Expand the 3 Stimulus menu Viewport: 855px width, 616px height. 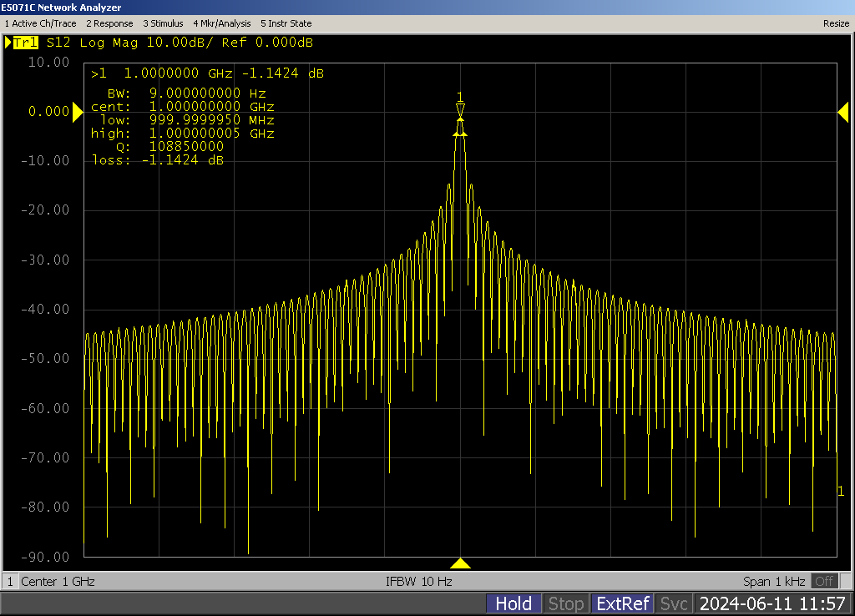(x=163, y=23)
